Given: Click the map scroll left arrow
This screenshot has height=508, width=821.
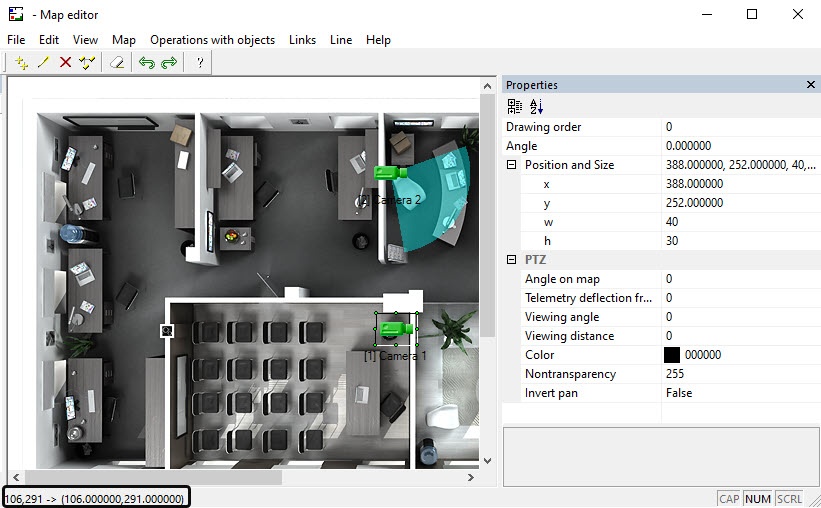Looking at the screenshot, I should point(16,477).
